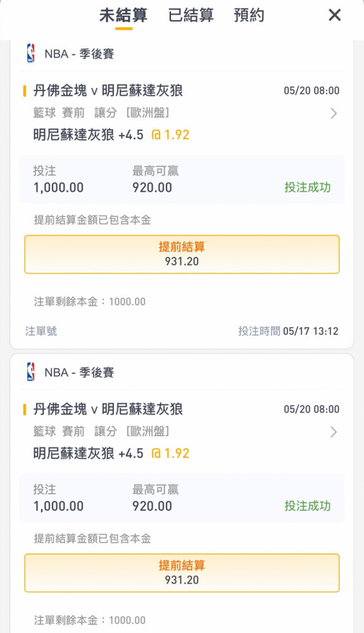Image resolution: width=364 pixels, height=633 pixels.
Task: Click the NBA logo in second bet card
Action: (x=30, y=372)
